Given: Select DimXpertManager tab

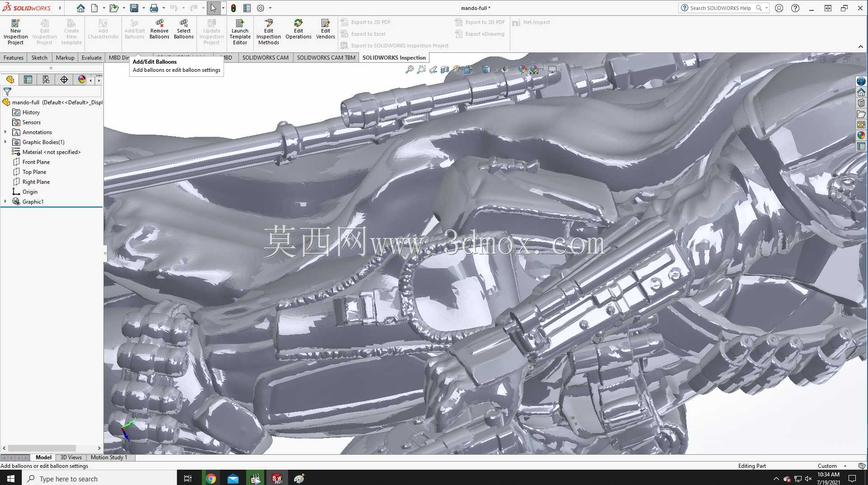Looking at the screenshot, I should pyautogui.click(x=64, y=79).
